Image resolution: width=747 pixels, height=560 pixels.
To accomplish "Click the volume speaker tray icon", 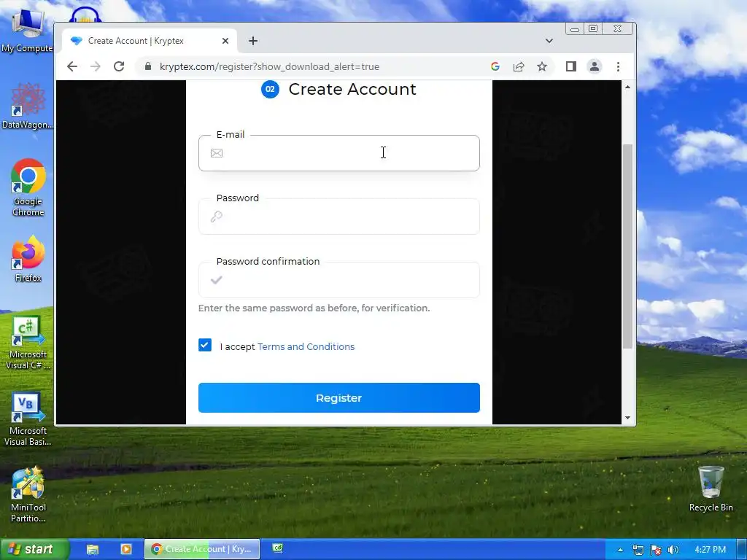I will pyautogui.click(x=673, y=550).
